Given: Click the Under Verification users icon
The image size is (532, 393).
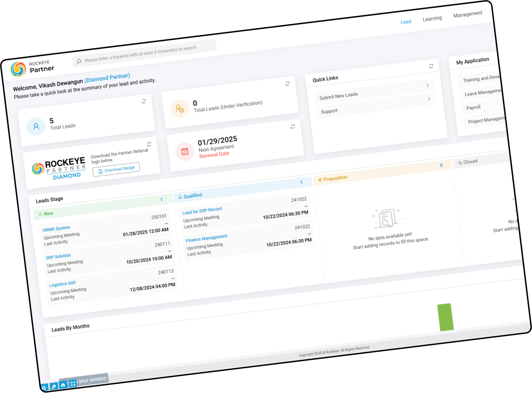Looking at the screenshot, I should (179, 108).
